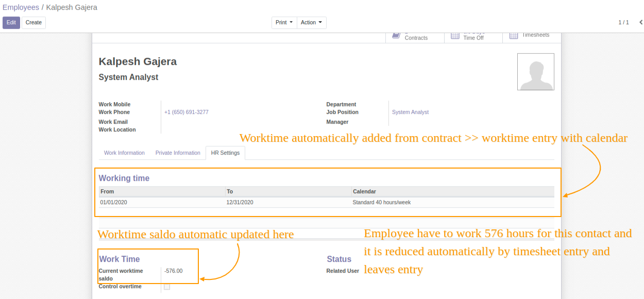Viewport: 644px width, 299px height.
Task: Select the HR Settings tab
Action: [x=226, y=153]
